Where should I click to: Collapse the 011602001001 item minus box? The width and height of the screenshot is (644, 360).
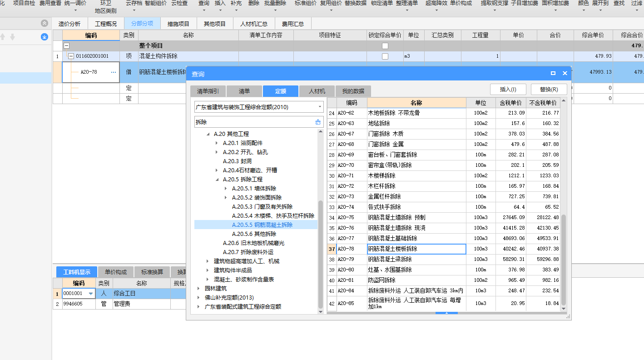(71, 56)
